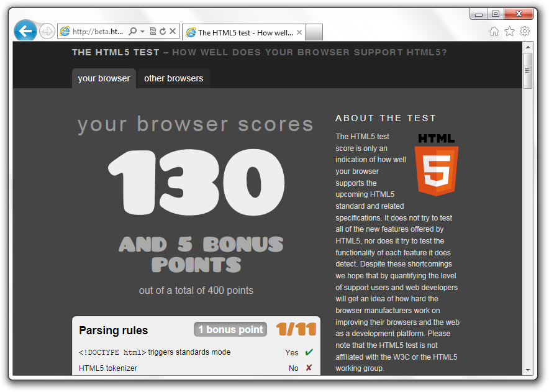Viewport: 549px width, 392px height.
Task: Open the Tools gear menu
Action: [525, 31]
